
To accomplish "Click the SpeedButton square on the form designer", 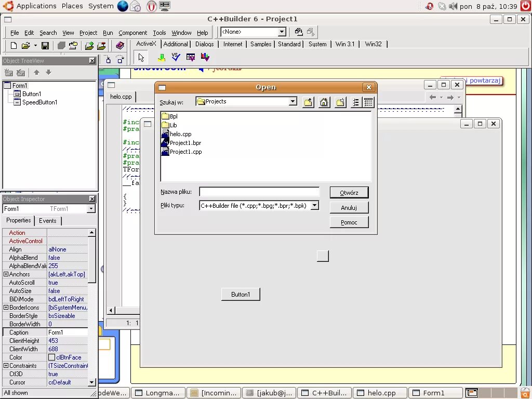I will click(323, 256).
